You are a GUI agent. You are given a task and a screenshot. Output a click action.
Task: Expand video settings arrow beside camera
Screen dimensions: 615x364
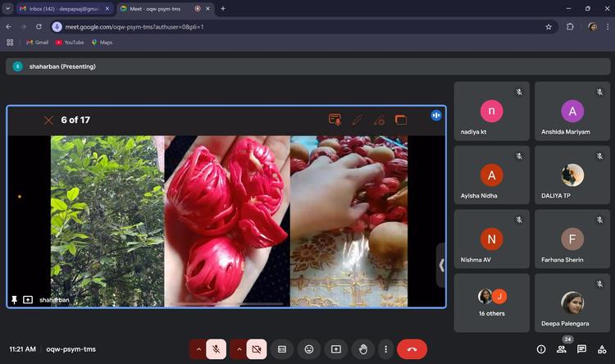238,349
